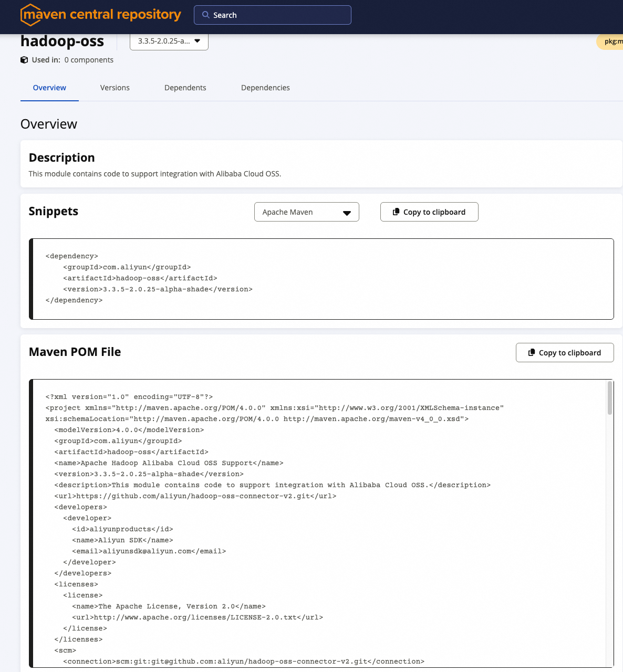Click the POM name 'Apache Hadoop Alibaba Cloud OSS Support' line
The image size is (623, 672).
click(x=169, y=463)
